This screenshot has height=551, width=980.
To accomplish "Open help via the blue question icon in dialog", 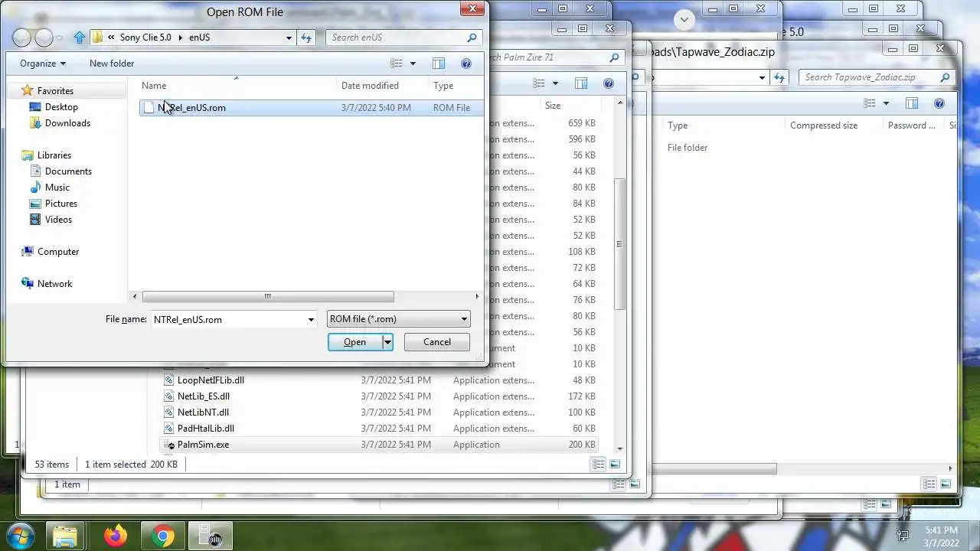I will 466,64.
